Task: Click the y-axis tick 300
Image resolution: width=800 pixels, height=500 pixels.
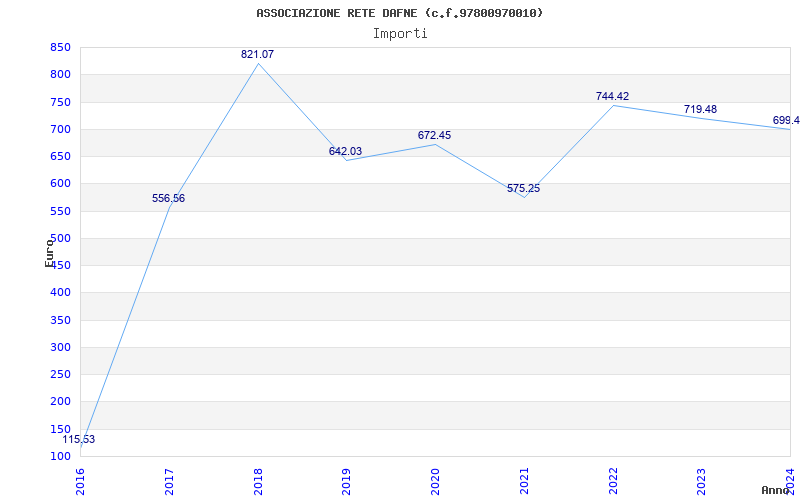Action: 60,347
